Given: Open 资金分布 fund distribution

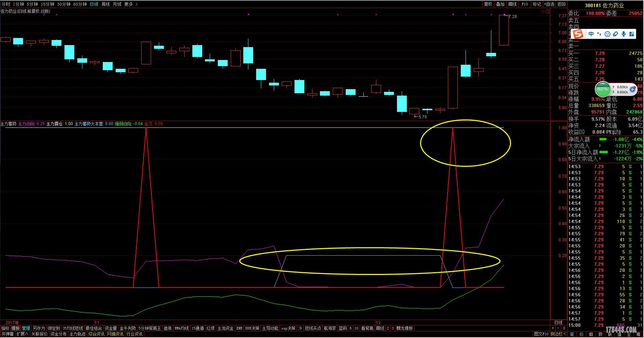Looking at the screenshot, I should tap(58, 334).
